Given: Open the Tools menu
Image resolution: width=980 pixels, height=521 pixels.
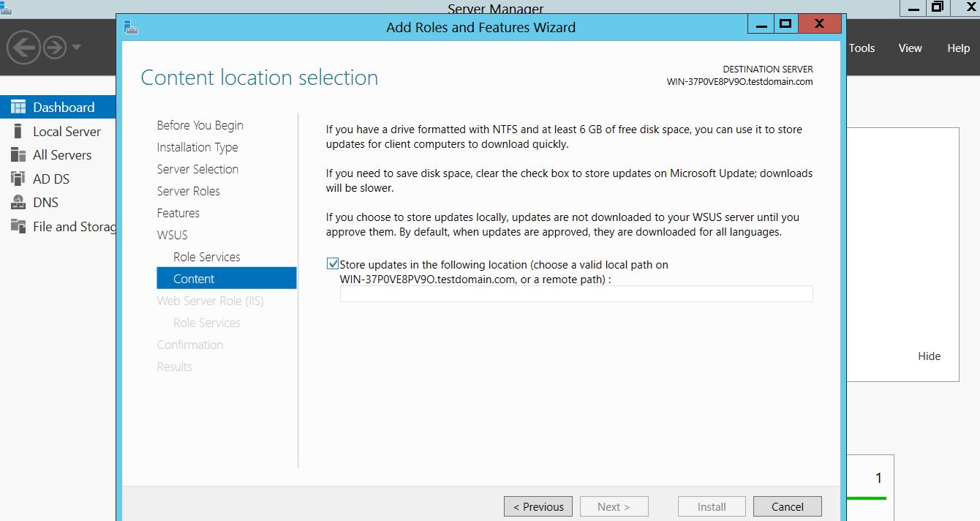Looking at the screenshot, I should 862,48.
